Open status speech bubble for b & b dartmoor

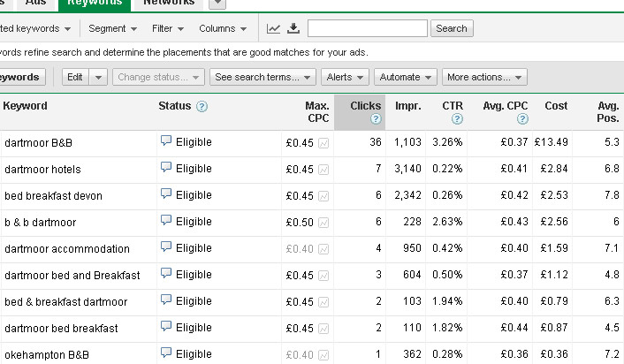[166, 220]
